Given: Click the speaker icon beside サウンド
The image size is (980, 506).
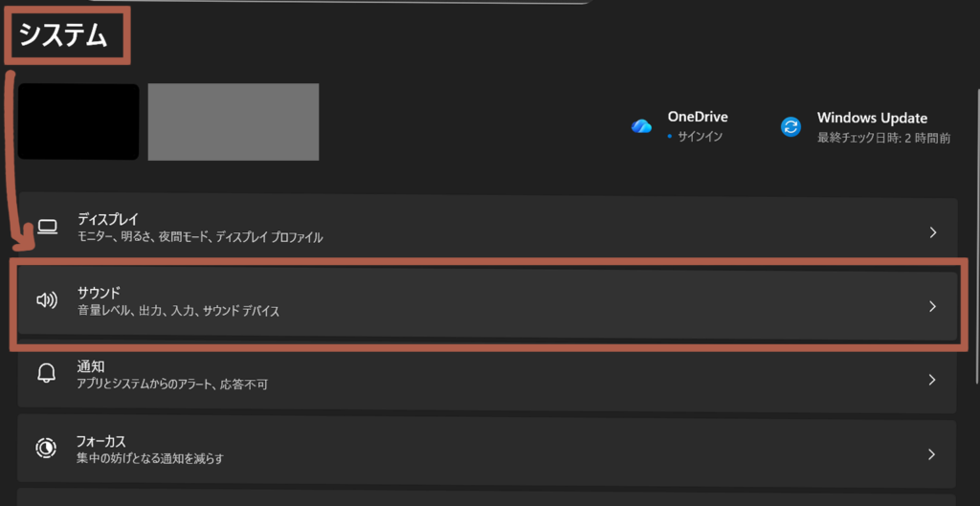Looking at the screenshot, I should pyautogui.click(x=47, y=300).
